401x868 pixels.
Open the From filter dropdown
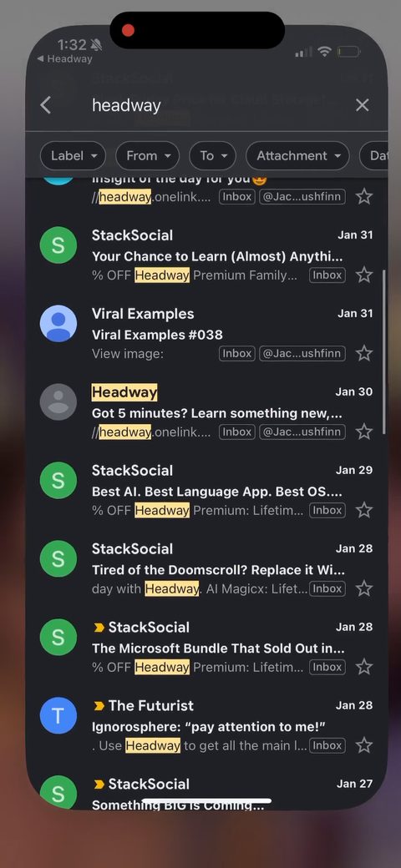(x=147, y=156)
